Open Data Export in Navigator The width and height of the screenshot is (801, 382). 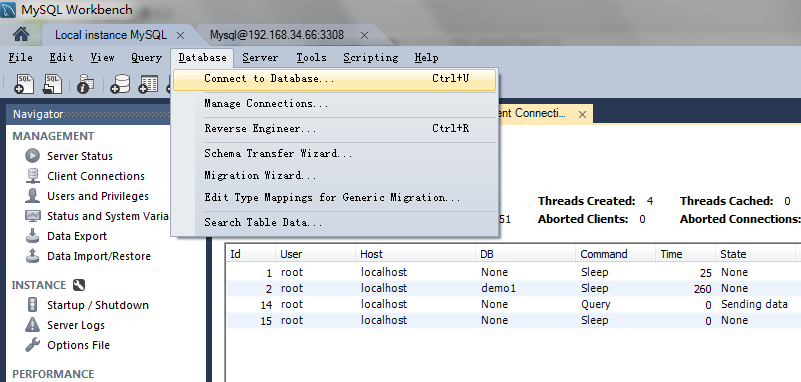pos(77,236)
